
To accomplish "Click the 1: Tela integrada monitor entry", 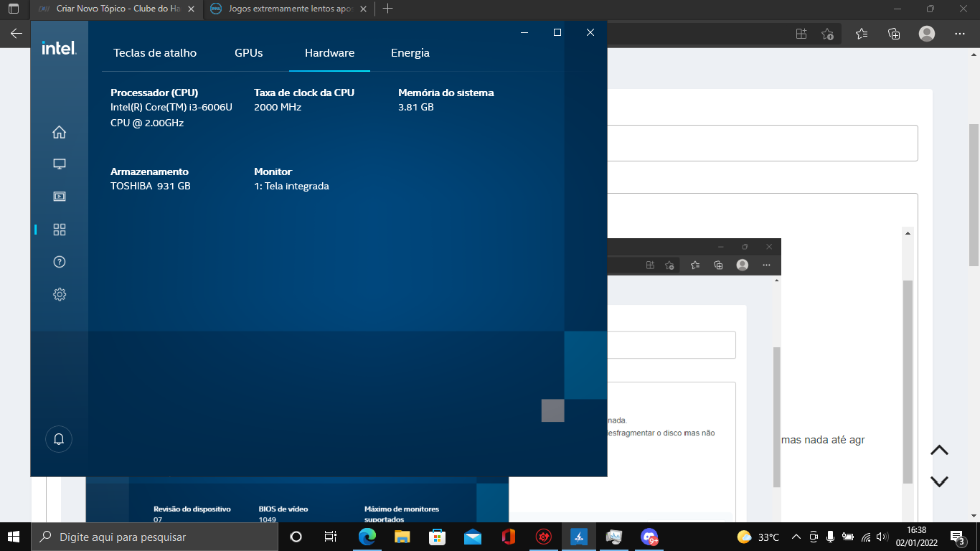I will click(291, 186).
